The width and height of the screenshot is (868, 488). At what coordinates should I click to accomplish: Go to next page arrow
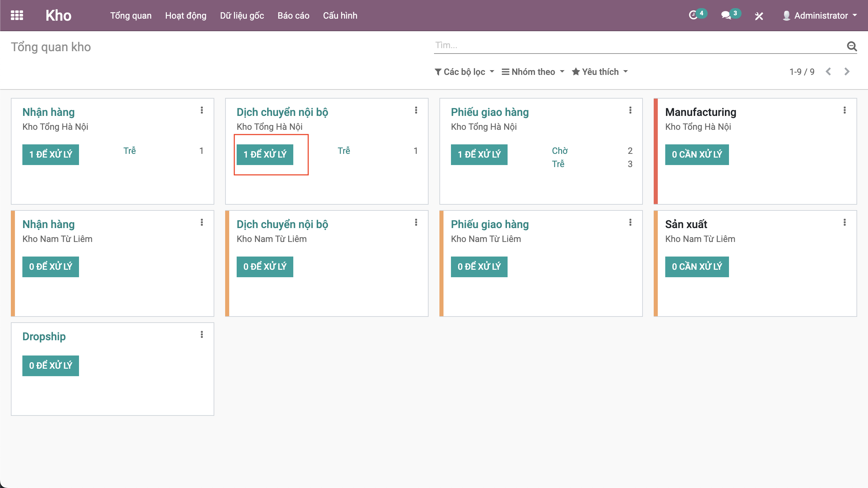pyautogui.click(x=847, y=72)
